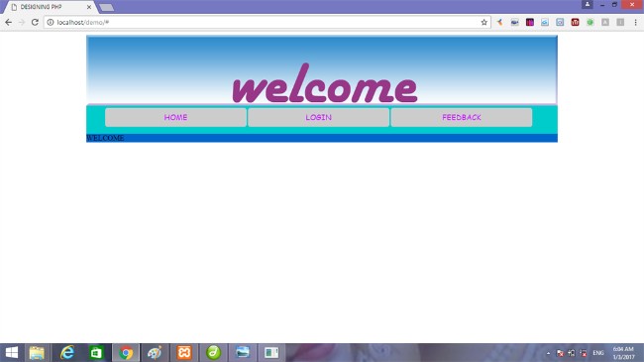Open the Paint palette taskbar icon
The width and height of the screenshot is (644, 362).
click(x=155, y=352)
